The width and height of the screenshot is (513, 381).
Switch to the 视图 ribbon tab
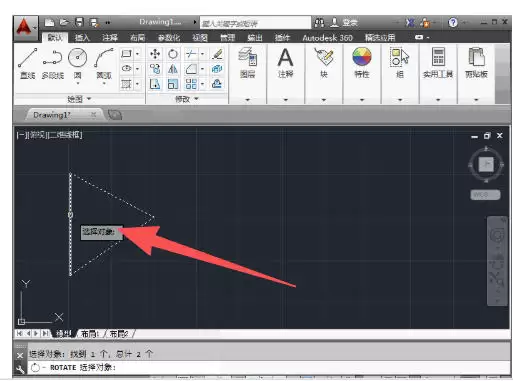click(200, 38)
